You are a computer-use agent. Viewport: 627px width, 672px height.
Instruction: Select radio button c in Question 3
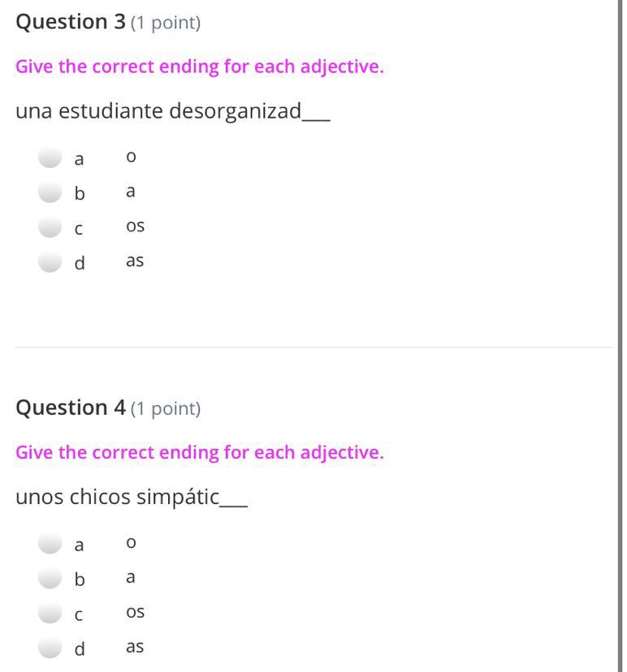pos(51,228)
